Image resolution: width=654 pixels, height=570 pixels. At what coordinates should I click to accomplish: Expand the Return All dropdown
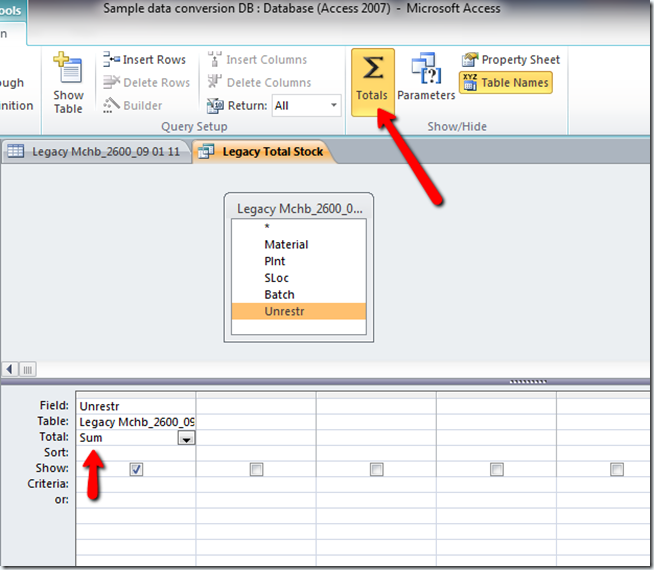click(x=333, y=105)
